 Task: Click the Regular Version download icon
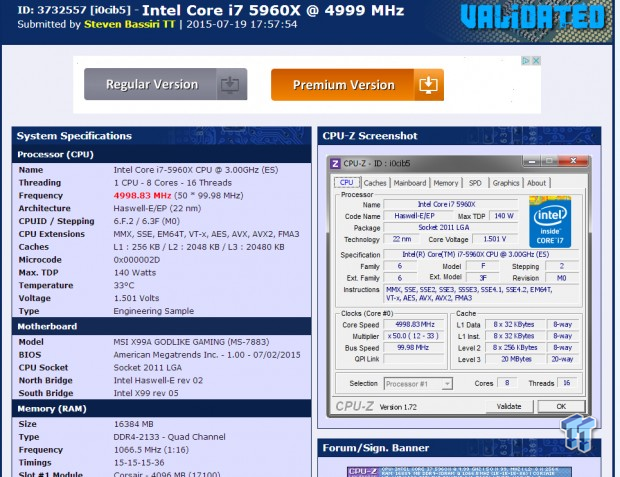(x=230, y=84)
